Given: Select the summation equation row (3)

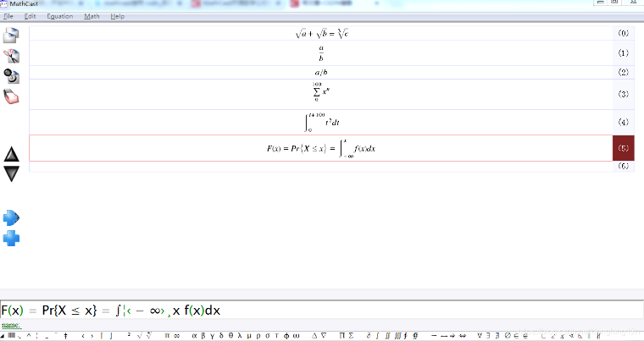Looking at the screenshot, I should [x=321, y=94].
